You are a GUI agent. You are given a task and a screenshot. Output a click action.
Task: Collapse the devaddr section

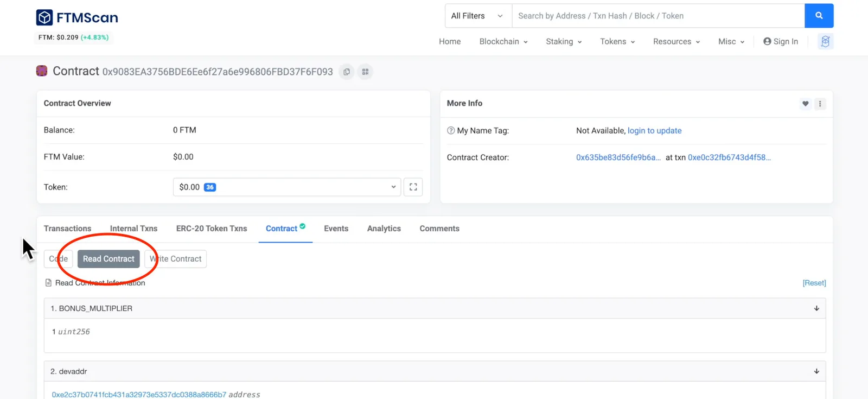pos(435,371)
